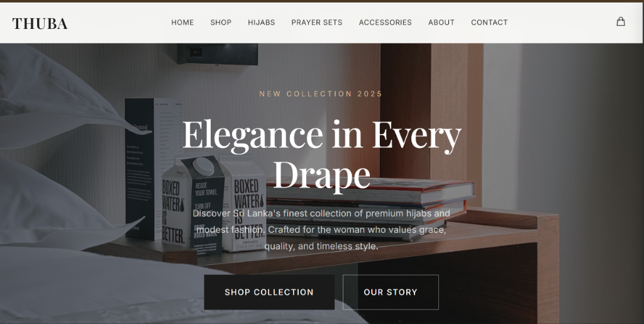Screen dimensions: 644x324
Task: Click the Elegance in Every Drape heading
Action: pos(321,154)
